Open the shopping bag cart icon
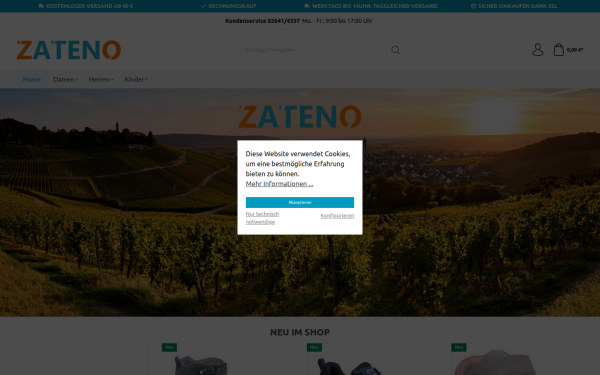The width and height of the screenshot is (600, 375). pos(559,50)
